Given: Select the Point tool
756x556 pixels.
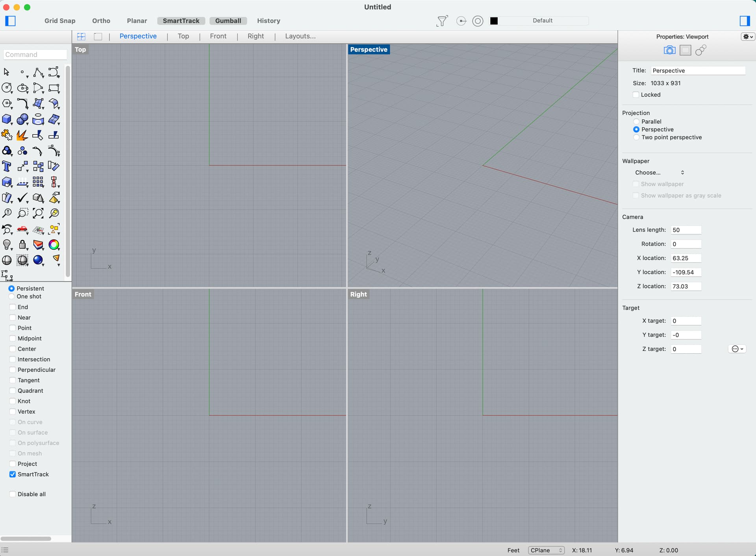Looking at the screenshot, I should click(x=22, y=72).
